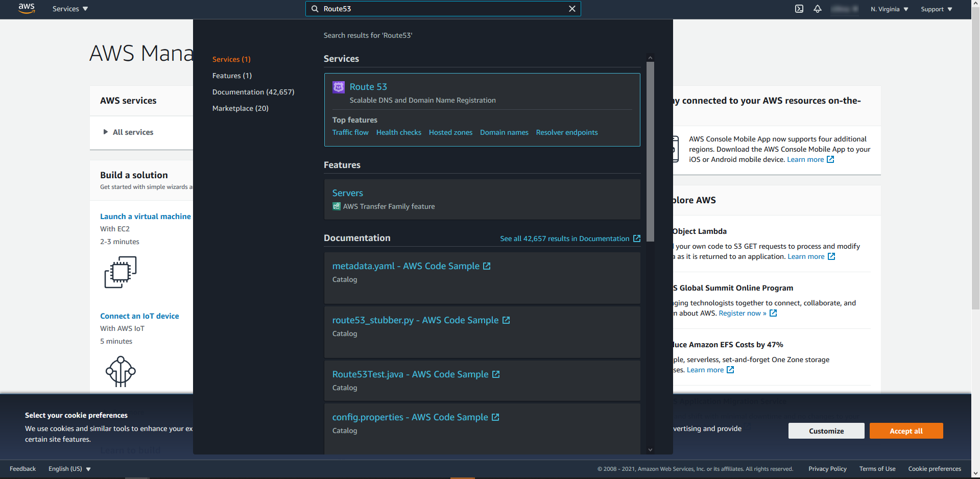Click Learn more for Console Mobile App
The height and width of the screenshot is (479, 980).
805,159
